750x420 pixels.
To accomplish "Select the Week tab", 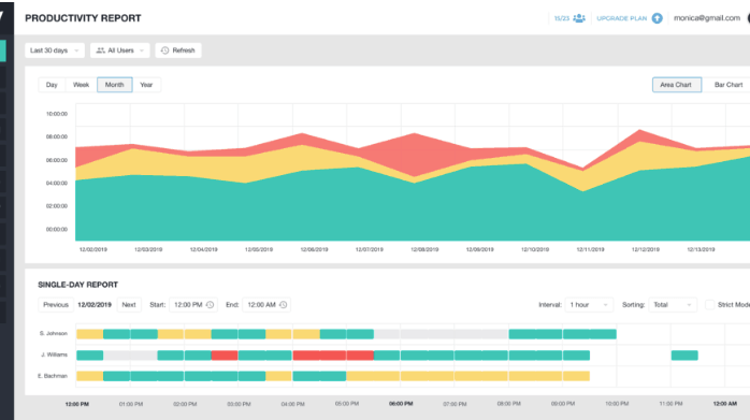I will click(x=81, y=85).
